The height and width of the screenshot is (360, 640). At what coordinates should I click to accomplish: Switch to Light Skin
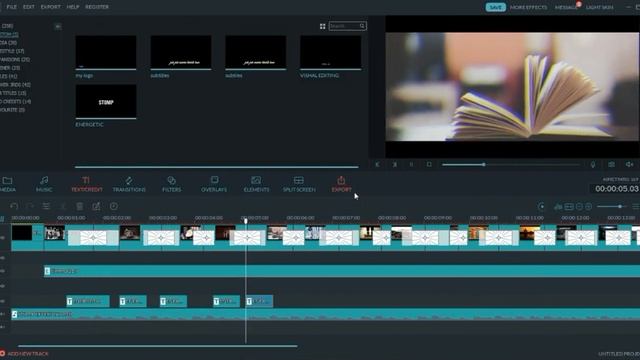tap(600, 7)
